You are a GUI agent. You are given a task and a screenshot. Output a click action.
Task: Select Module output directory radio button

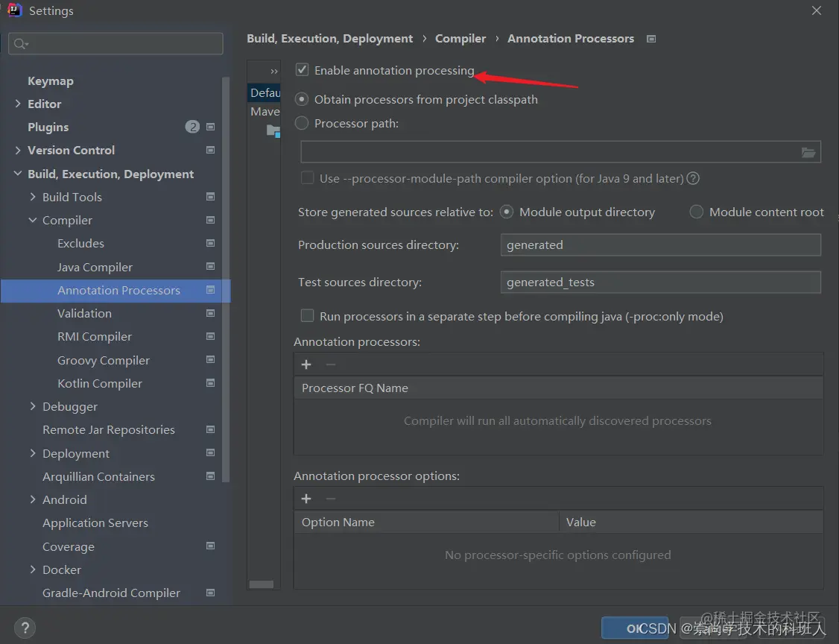(x=506, y=212)
